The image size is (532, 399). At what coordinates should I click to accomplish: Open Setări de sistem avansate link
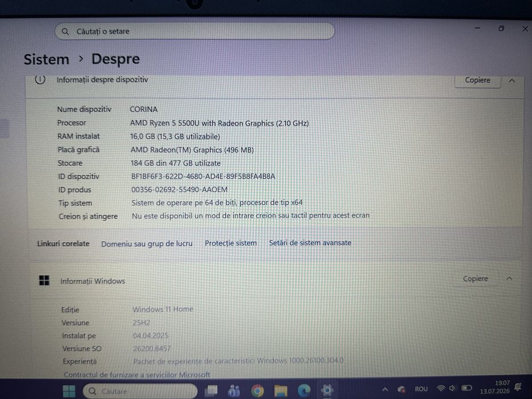coord(310,243)
